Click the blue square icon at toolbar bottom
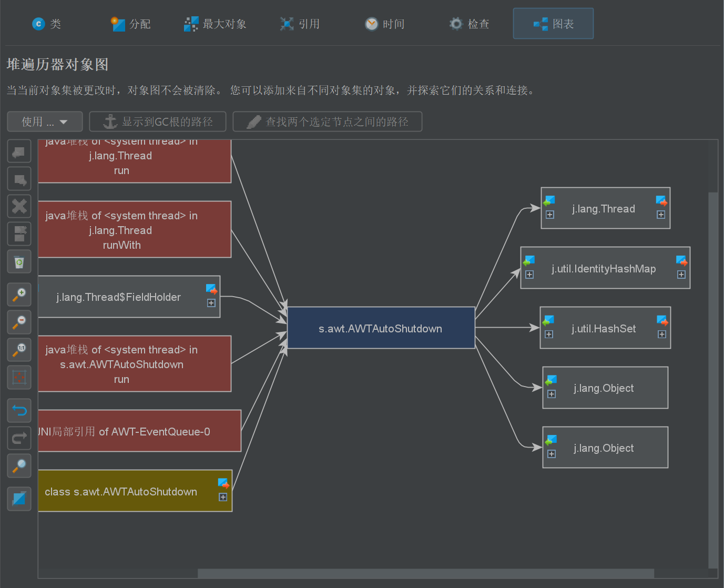The height and width of the screenshot is (588, 724). pos(19,499)
